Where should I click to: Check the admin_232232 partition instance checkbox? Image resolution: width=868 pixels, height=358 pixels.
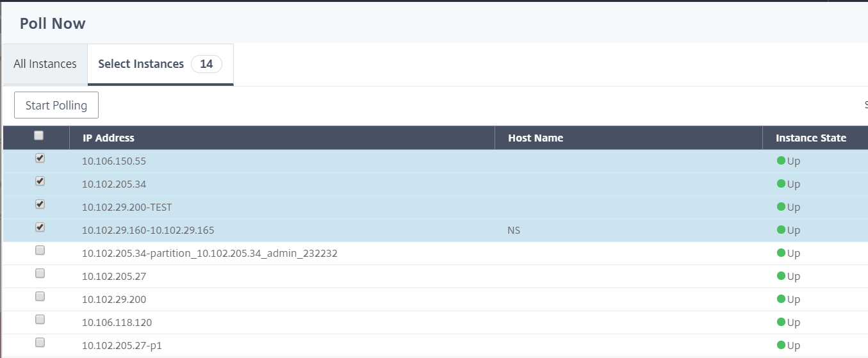click(x=40, y=250)
